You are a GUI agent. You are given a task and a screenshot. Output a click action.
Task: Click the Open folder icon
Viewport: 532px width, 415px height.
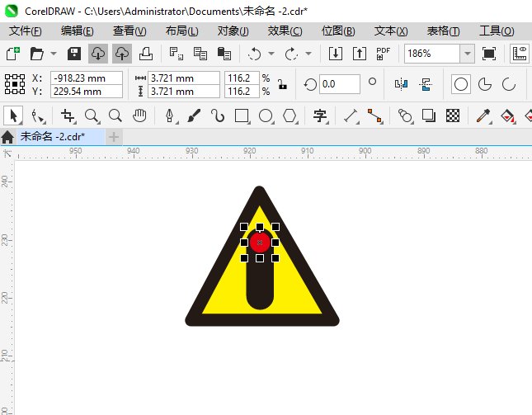click(x=36, y=54)
